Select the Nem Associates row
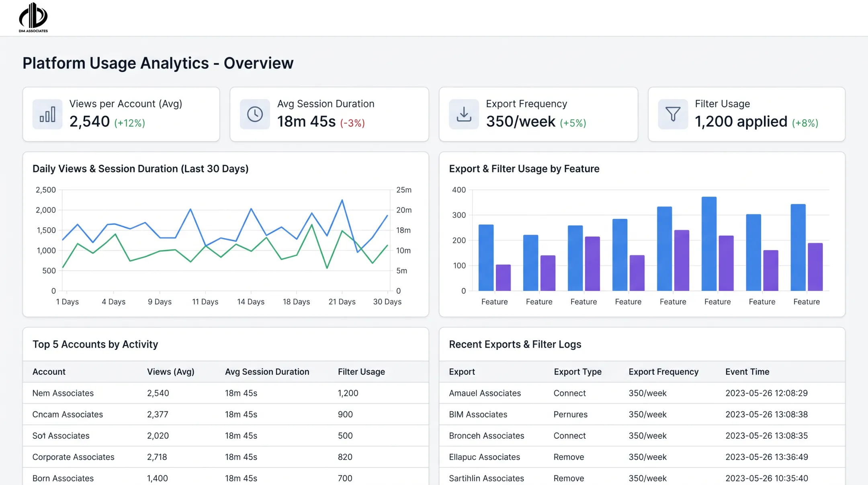Screen dimensions: 868x485 (x=225, y=393)
